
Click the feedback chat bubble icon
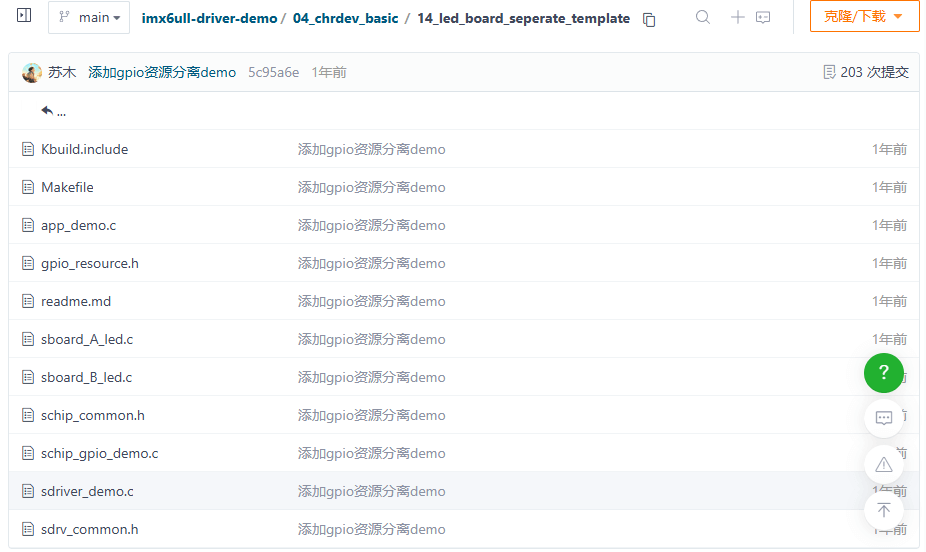883,418
